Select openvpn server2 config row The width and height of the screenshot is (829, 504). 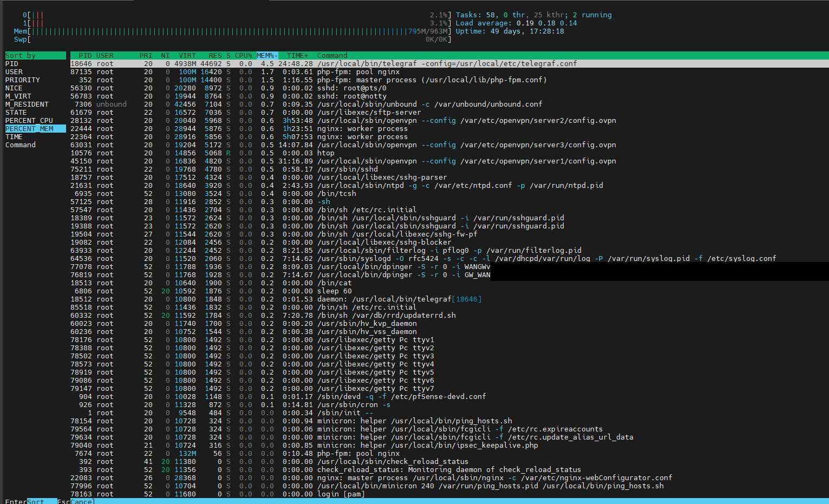449,121
